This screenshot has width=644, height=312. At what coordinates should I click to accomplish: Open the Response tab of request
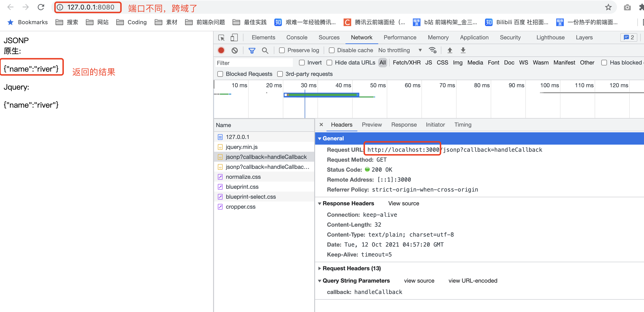pos(404,125)
